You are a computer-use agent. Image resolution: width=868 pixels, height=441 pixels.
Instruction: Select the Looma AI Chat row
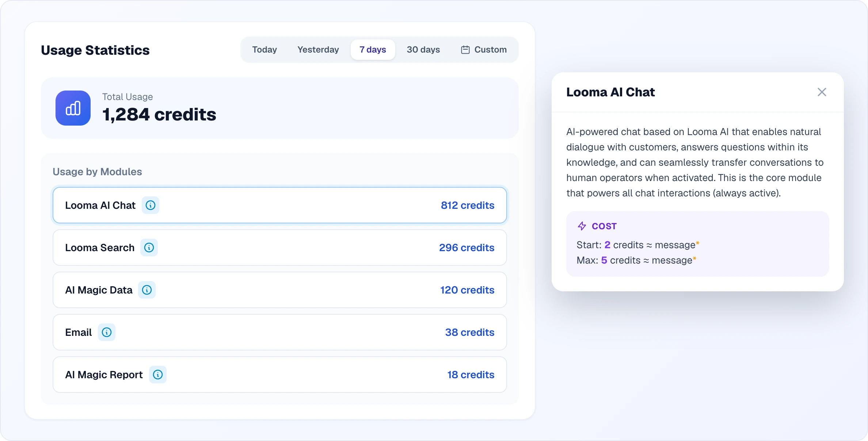[280, 205]
